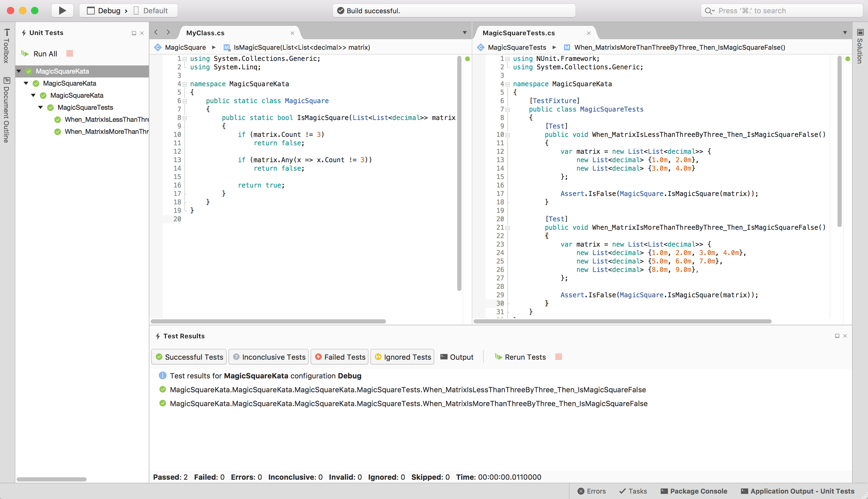This screenshot has height=499, width=868.
Task: Click the Rerun Tests icon
Action: (x=498, y=356)
